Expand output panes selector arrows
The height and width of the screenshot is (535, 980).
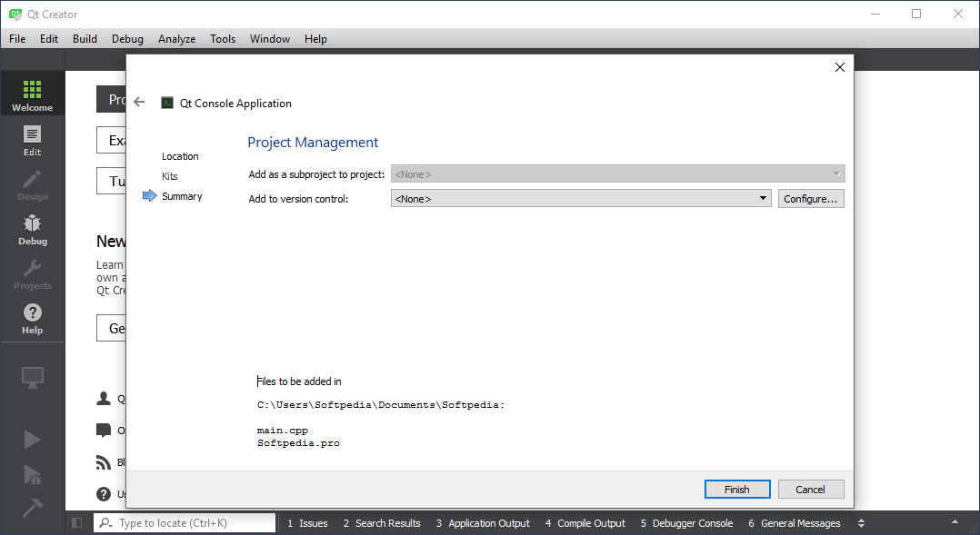[862, 523]
